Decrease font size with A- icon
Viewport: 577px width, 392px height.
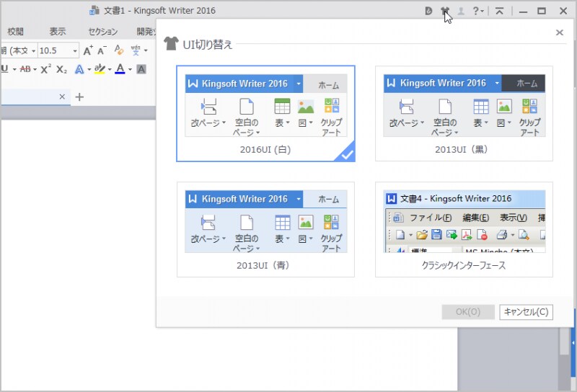pyautogui.click(x=102, y=50)
